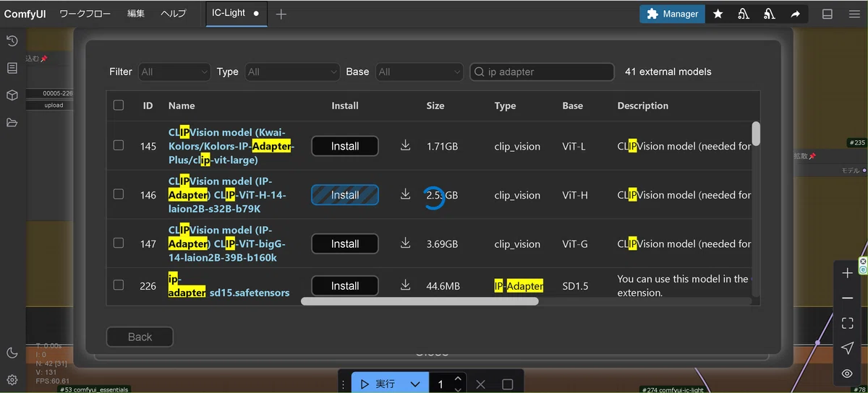Viewport: 868px width, 393px height.
Task: Open the workflows folder sidebar icon
Action: [12, 123]
